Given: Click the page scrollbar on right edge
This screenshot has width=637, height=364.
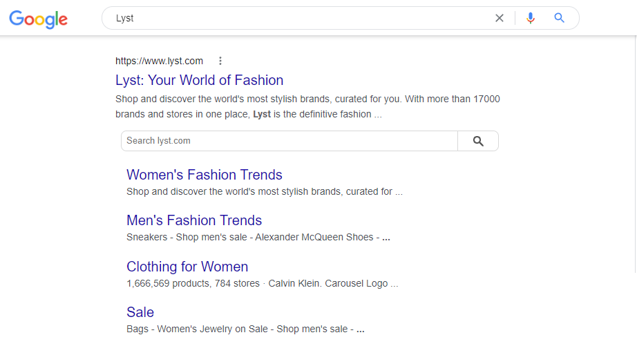Looking at the screenshot, I should (x=635, y=155).
